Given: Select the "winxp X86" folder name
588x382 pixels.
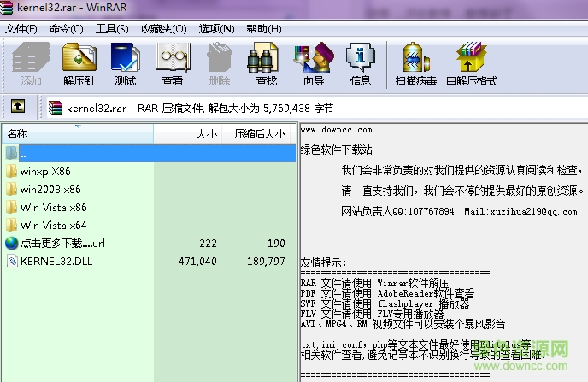Looking at the screenshot, I should tap(45, 171).
